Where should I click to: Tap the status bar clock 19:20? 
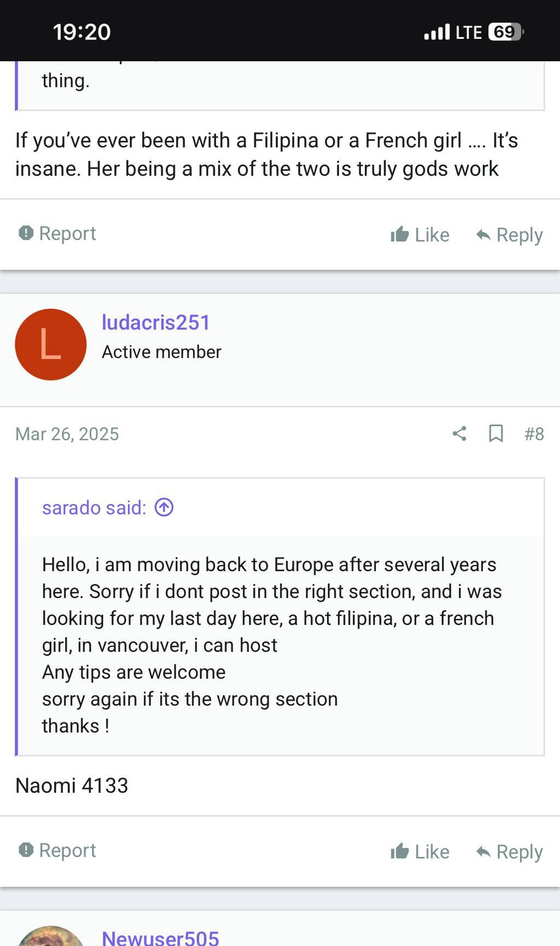pyautogui.click(x=82, y=32)
